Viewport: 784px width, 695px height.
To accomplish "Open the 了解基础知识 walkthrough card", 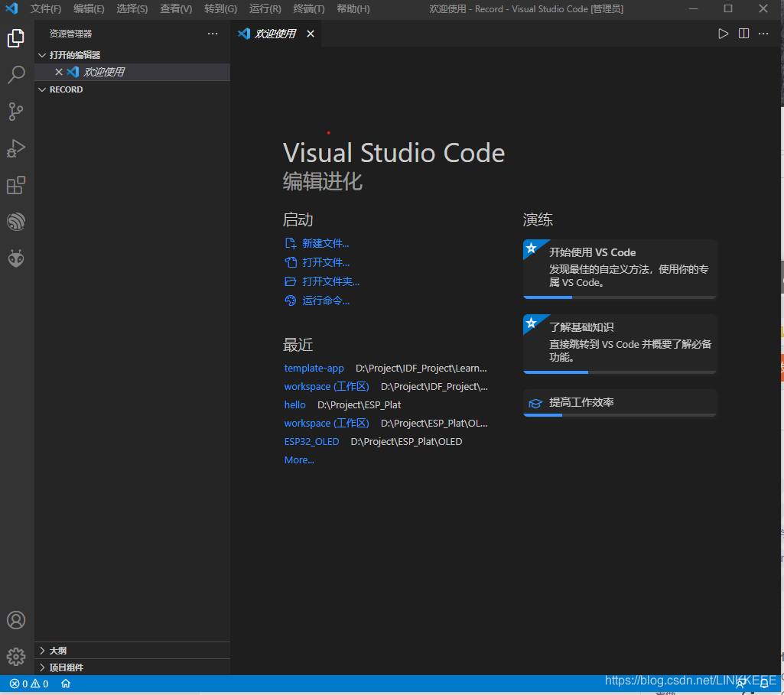I will coord(620,344).
